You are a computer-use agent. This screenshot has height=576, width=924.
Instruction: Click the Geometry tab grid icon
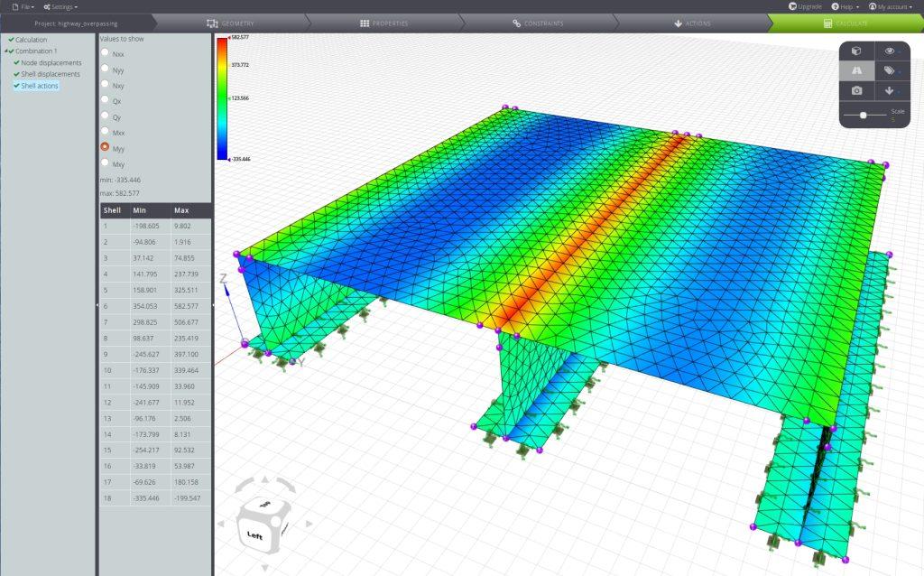[215, 23]
